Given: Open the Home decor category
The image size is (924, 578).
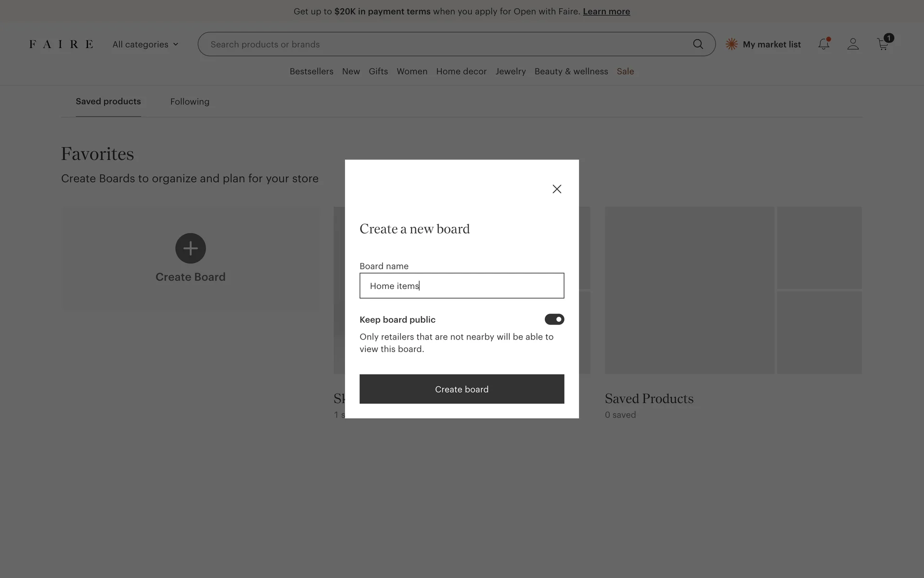Looking at the screenshot, I should [461, 71].
